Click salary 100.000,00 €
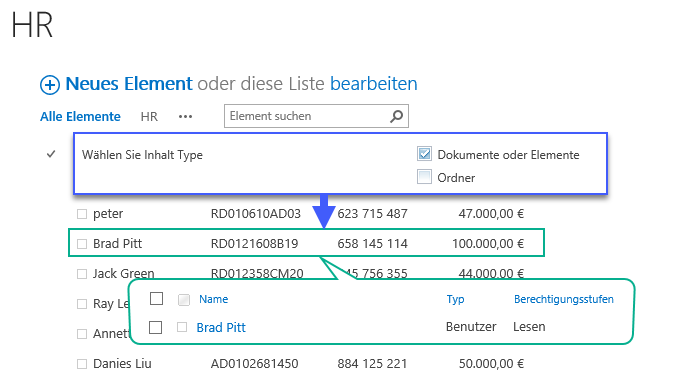Image resolution: width=684 pixels, height=390 pixels. click(488, 243)
